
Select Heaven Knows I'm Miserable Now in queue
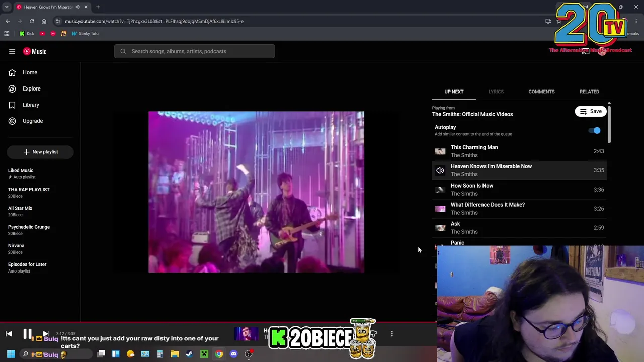[x=519, y=170]
